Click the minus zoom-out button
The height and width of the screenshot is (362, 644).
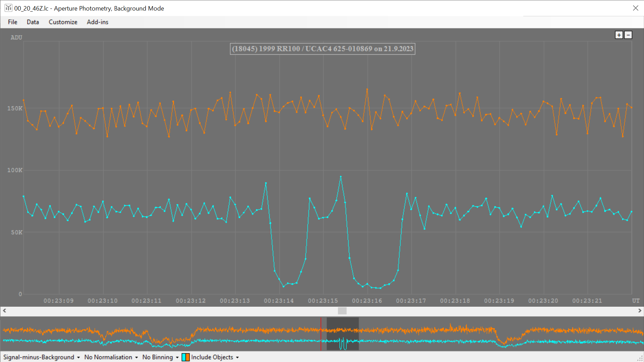pyautogui.click(x=628, y=35)
